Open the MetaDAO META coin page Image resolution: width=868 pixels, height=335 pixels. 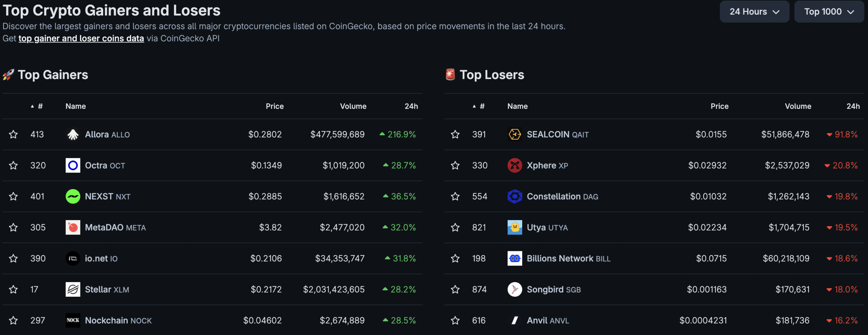pyautogui.click(x=115, y=228)
